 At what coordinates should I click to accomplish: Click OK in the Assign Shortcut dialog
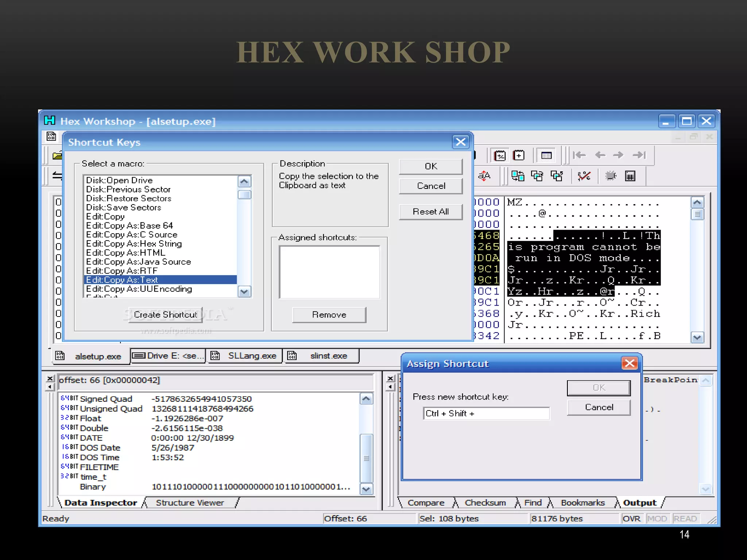[599, 388]
